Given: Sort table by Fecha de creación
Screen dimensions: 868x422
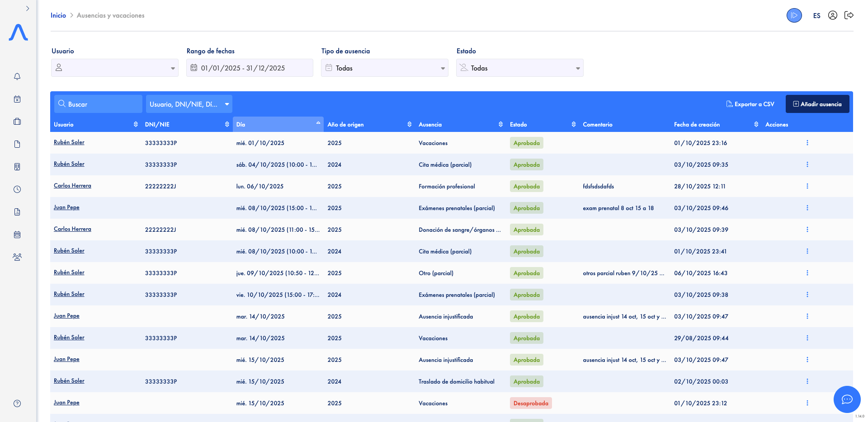Looking at the screenshot, I should [x=714, y=124].
